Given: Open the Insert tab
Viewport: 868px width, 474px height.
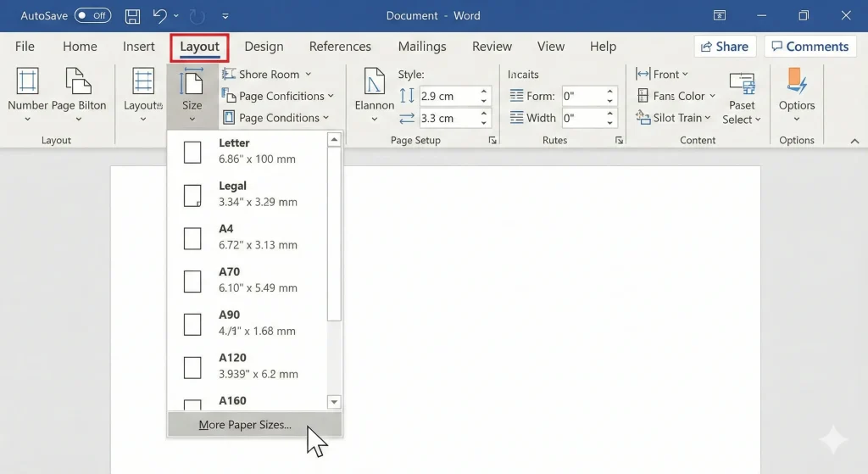Looking at the screenshot, I should 138,47.
